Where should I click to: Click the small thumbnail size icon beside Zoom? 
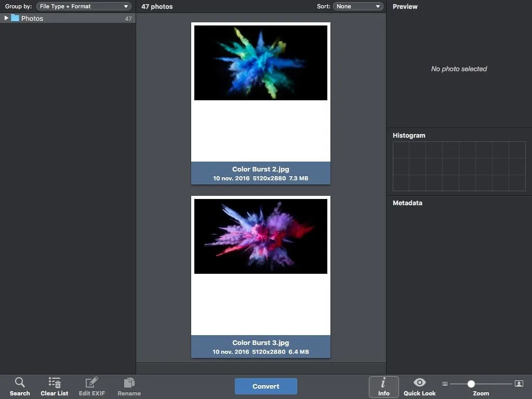click(x=445, y=383)
